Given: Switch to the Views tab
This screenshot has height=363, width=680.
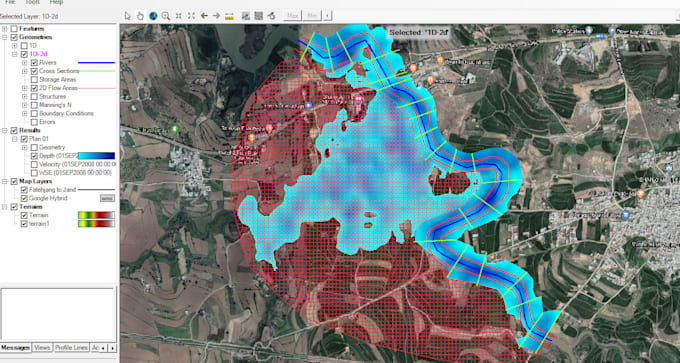Looking at the screenshot, I should (x=42, y=348).
